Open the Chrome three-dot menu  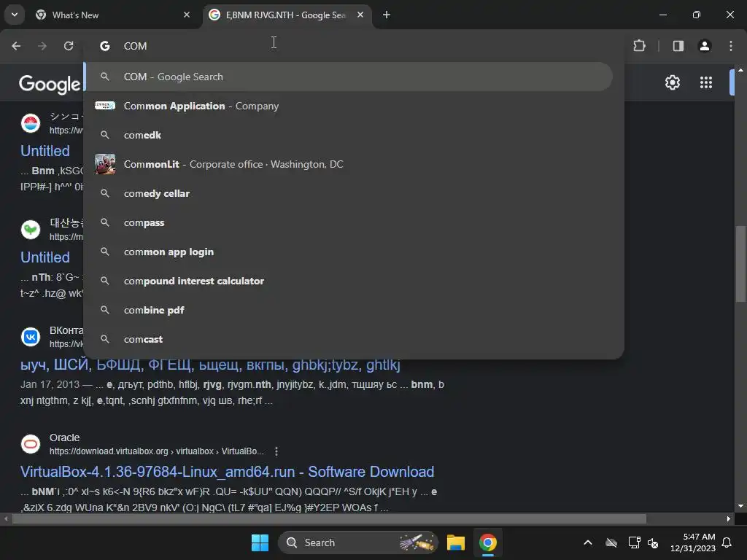(731, 46)
